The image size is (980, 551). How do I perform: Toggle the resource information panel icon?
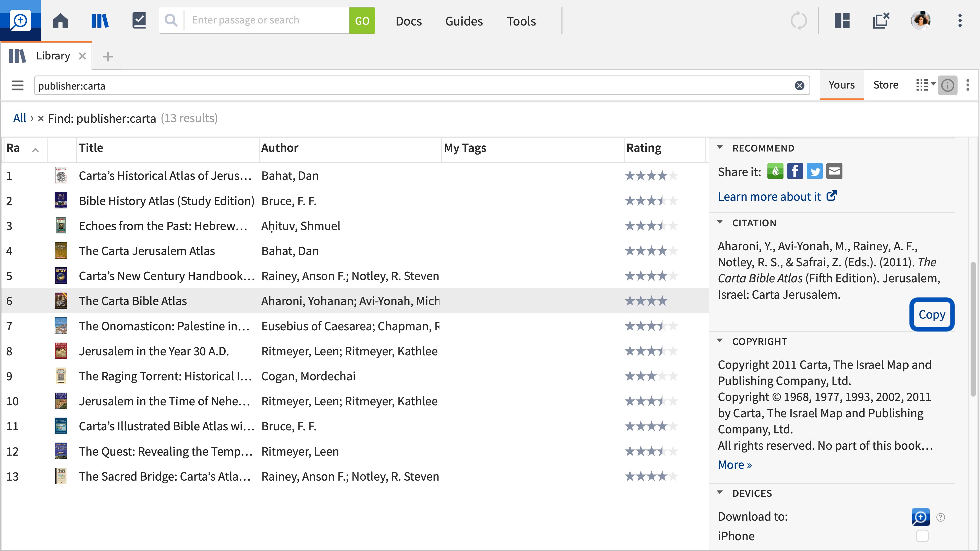coord(948,85)
